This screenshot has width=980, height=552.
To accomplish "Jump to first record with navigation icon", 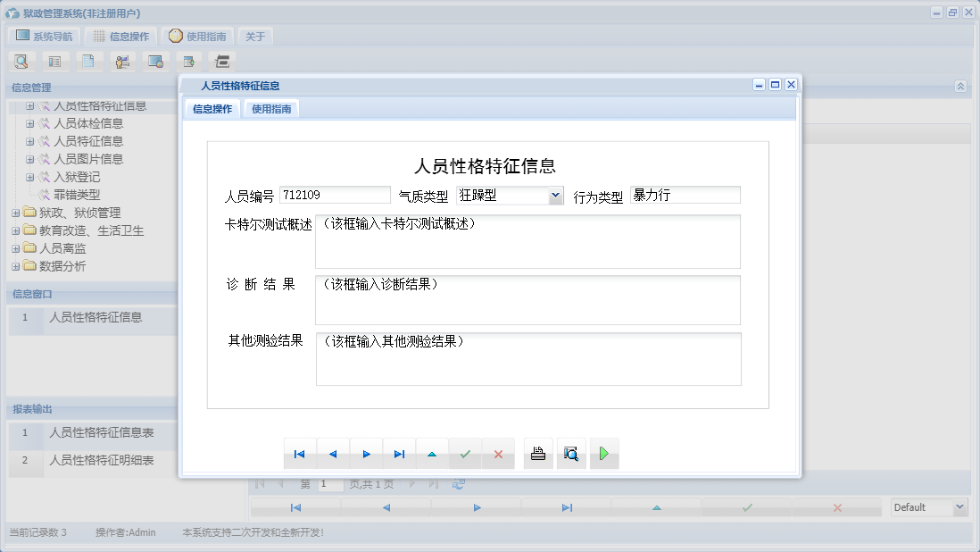I will pyautogui.click(x=300, y=454).
